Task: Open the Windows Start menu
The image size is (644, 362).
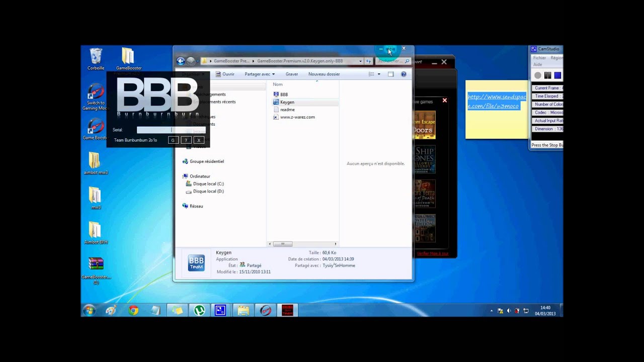Action: coord(89,310)
